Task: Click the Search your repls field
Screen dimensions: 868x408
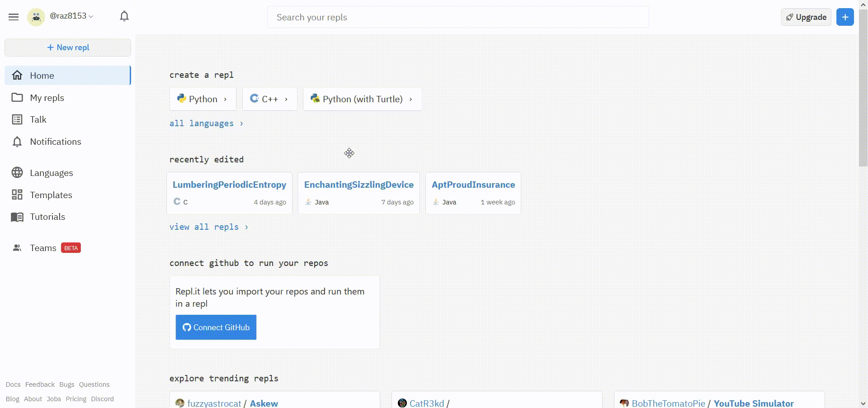Action: tap(458, 17)
